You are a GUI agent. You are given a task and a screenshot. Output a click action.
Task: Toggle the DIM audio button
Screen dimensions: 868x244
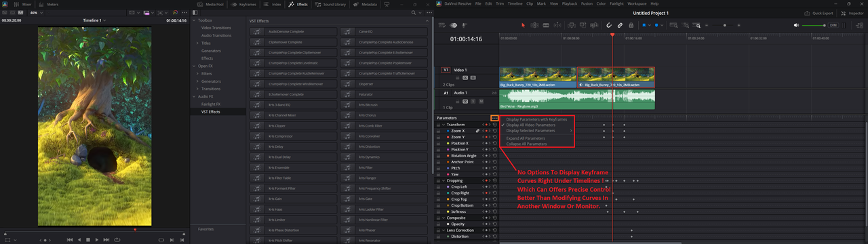tap(833, 25)
